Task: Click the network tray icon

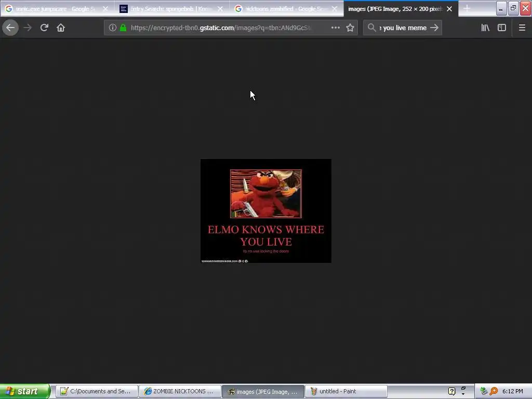Action: click(x=484, y=392)
